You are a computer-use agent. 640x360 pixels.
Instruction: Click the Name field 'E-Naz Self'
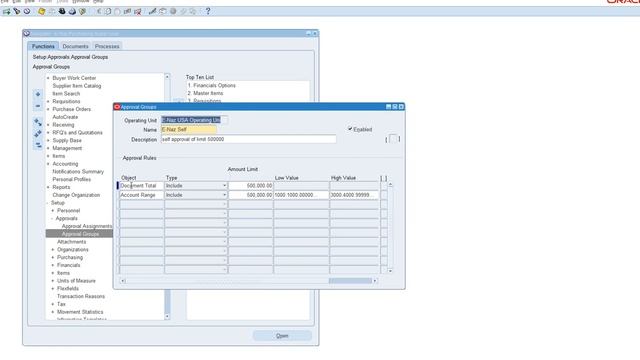(189, 129)
